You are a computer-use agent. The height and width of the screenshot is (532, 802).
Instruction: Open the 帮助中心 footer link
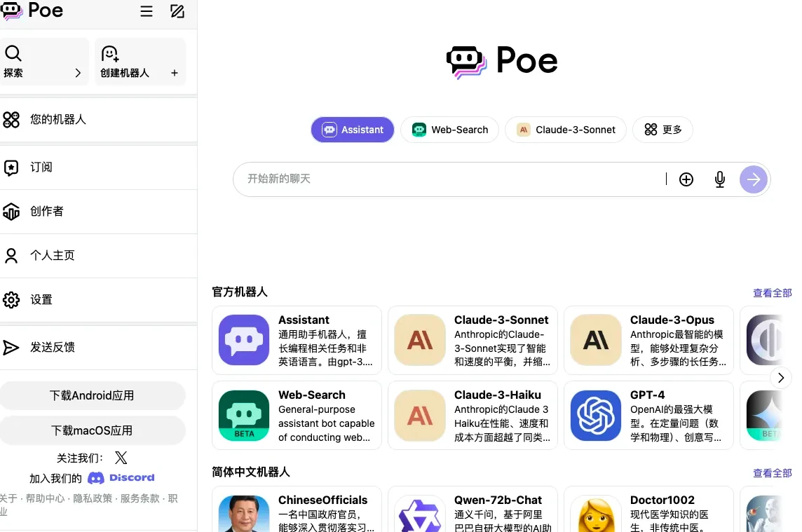point(45,498)
